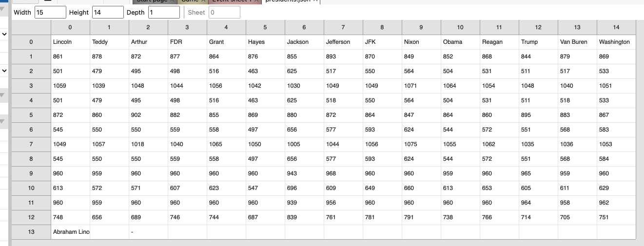Select cell 748 in row 12
The height and width of the screenshot is (246, 644).
pyautogui.click(x=70, y=217)
